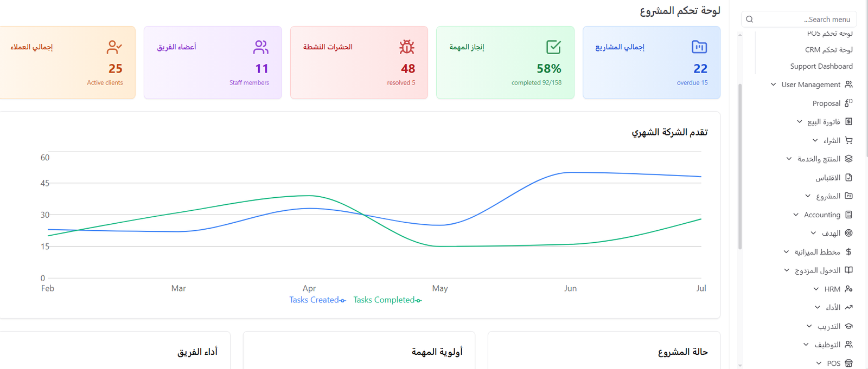Expand the التدريب chevron
The width and height of the screenshot is (868, 369).
click(809, 326)
